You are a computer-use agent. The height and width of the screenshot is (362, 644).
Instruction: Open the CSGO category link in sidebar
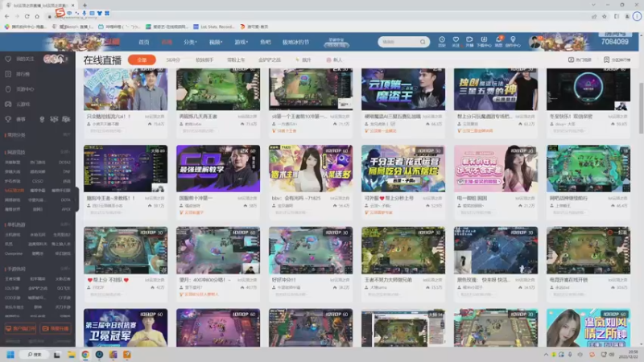37,181
